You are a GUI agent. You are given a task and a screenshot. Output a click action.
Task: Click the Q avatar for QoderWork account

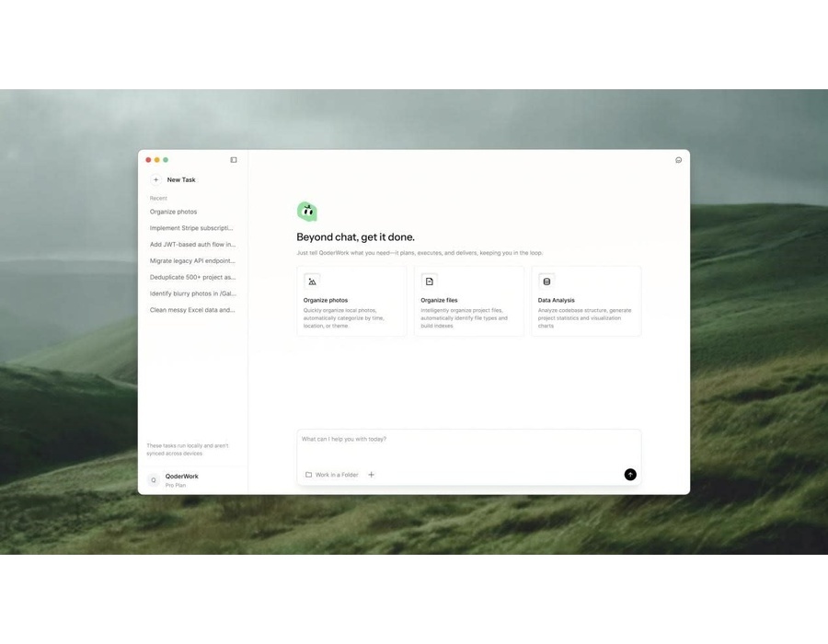pyautogui.click(x=155, y=480)
